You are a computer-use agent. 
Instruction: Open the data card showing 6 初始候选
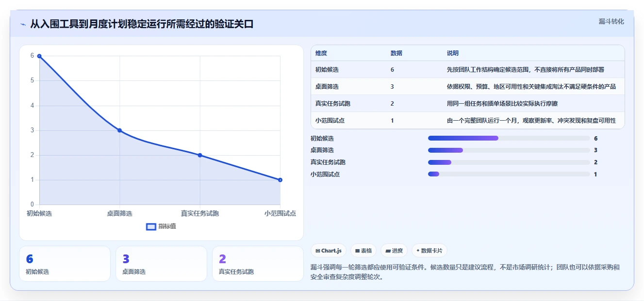65,264
